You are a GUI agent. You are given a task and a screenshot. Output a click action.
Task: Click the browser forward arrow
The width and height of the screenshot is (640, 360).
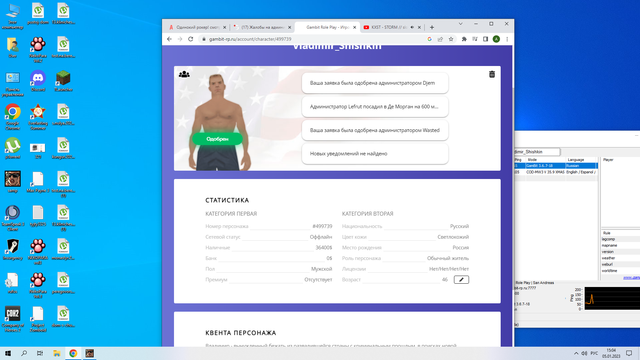180,39
